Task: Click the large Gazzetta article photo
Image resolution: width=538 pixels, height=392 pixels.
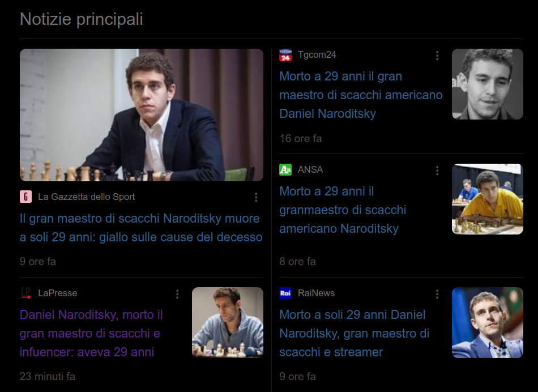Action: tap(142, 115)
